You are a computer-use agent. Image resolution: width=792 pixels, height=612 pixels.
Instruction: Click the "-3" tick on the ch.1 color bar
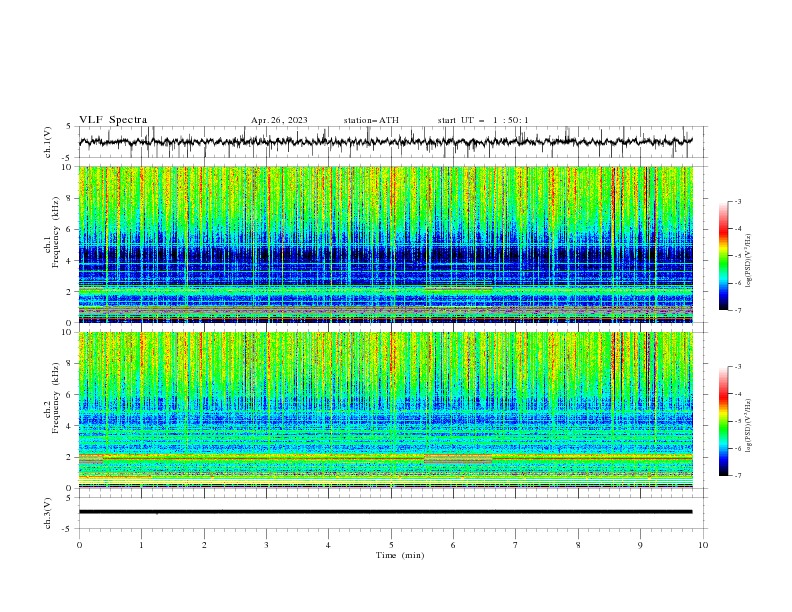click(737, 201)
